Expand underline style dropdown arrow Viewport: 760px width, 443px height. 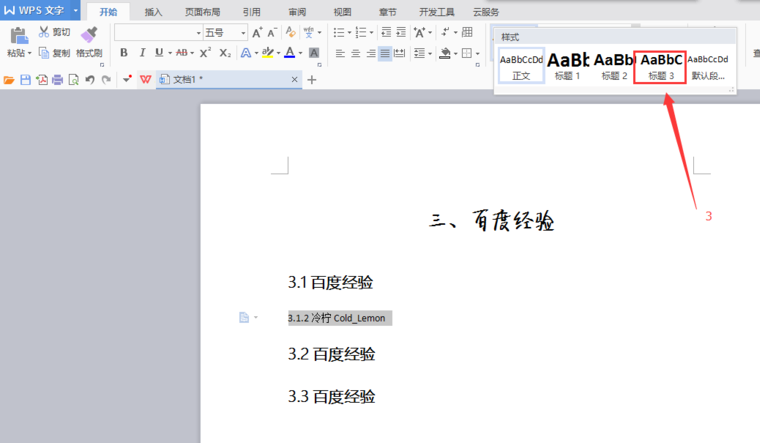coord(170,53)
